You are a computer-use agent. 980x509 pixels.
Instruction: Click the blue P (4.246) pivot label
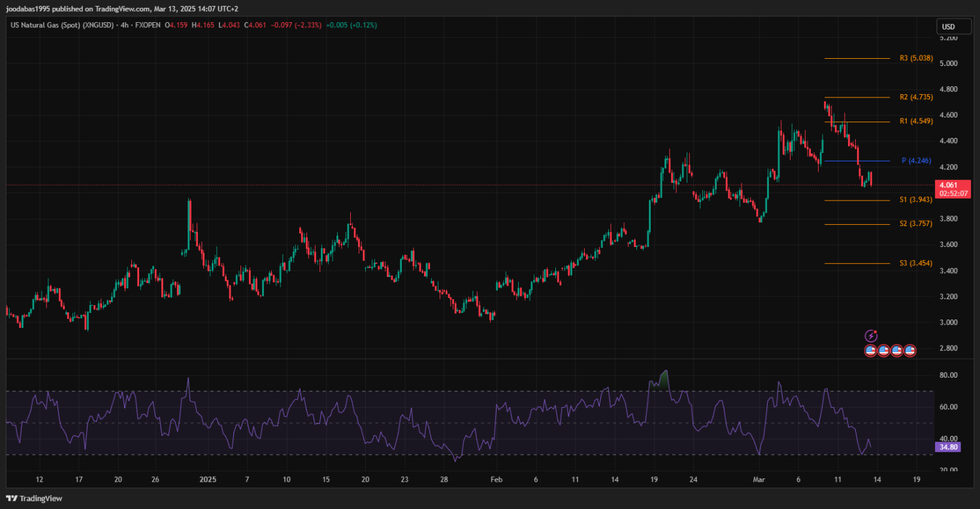pos(917,161)
